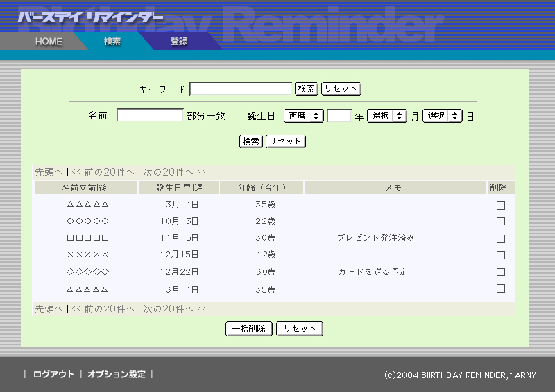Select delete checkbox for プレゼント発注済み row
Viewport: 555px width, 392px height.
tap(500, 239)
